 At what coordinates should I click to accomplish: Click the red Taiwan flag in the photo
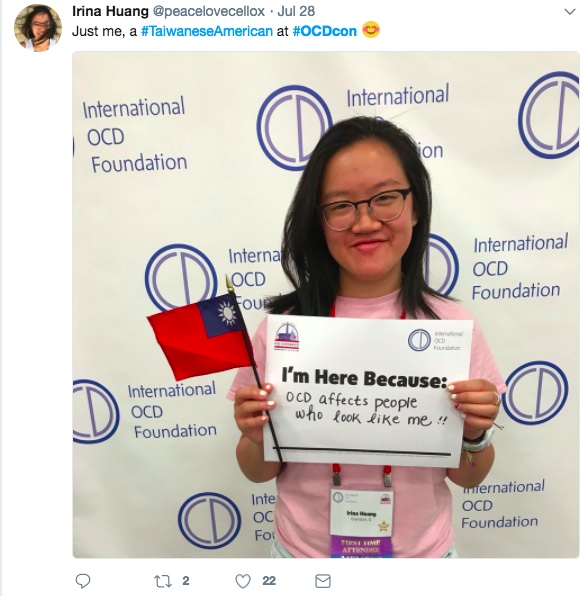click(x=200, y=336)
